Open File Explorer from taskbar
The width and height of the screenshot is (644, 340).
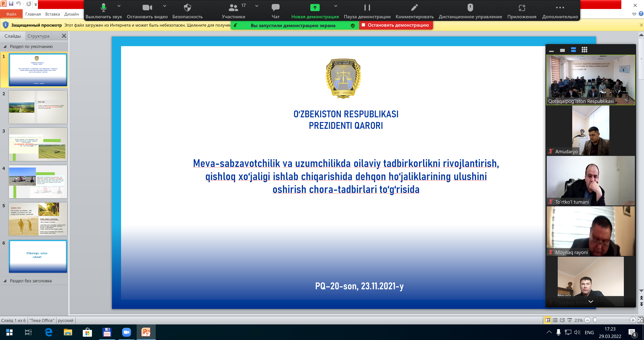pyautogui.click(x=68, y=332)
